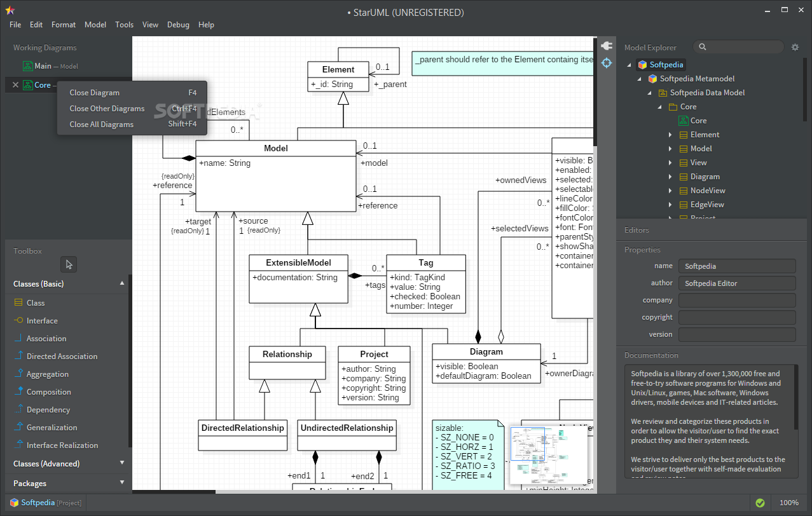Collapse Softpedia Metamodel node

click(x=640, y=79)
